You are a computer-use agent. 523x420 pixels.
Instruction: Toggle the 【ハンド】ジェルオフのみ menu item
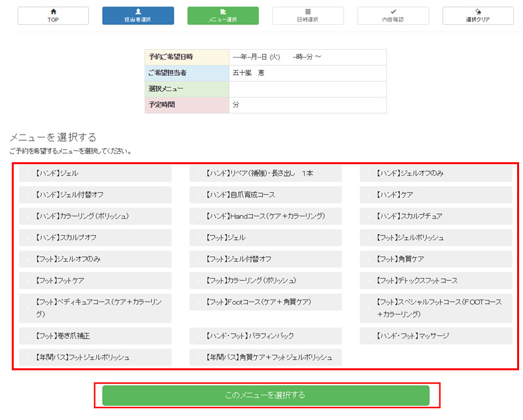click(435, 173)
